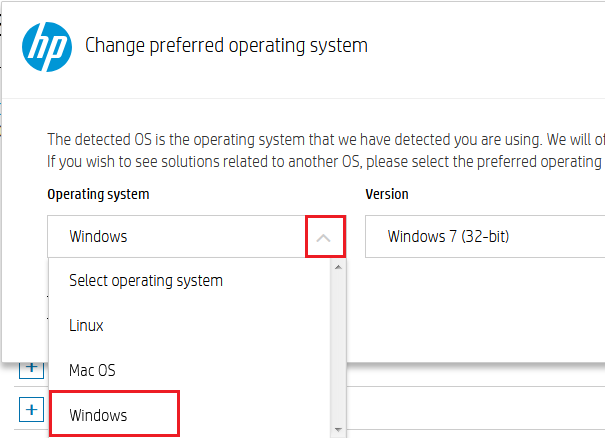Select Mac OS in the dropdown list
Screen dimensions: 605x438
click(x=92, y=370)
